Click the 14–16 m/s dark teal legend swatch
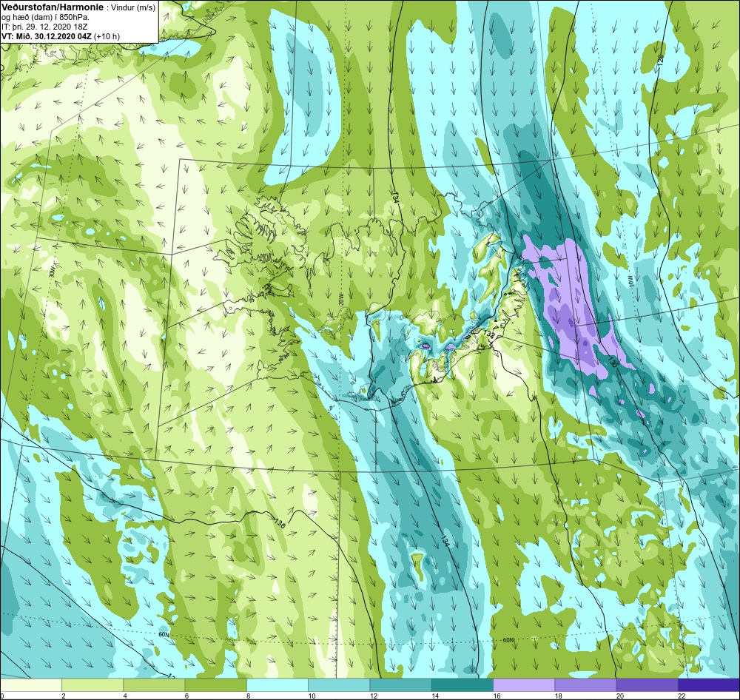Image resolution: width=740 pixels, height=700 pixels. click(462, 684)
